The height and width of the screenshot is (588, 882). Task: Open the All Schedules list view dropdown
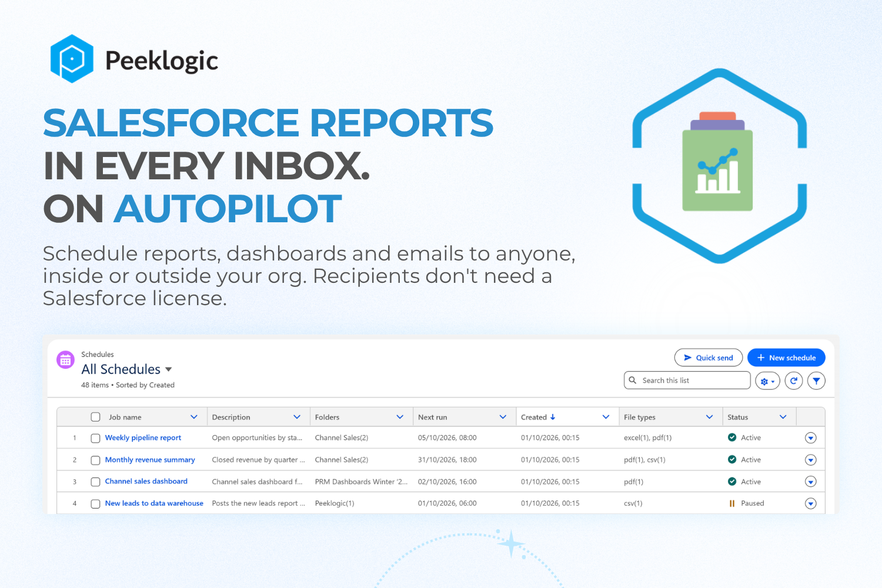pyautogui.click(x=169, y=369)
